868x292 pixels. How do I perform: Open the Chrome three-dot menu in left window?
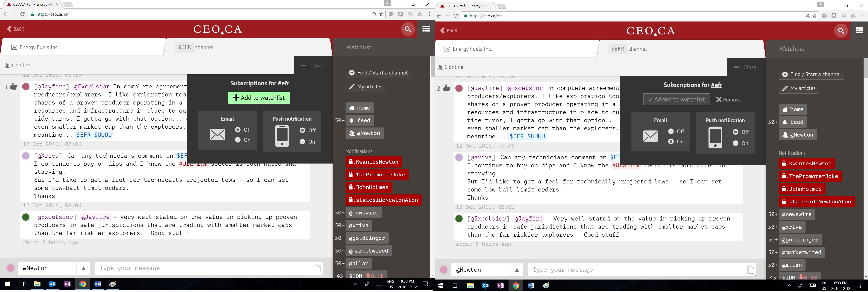pos(430,14)
